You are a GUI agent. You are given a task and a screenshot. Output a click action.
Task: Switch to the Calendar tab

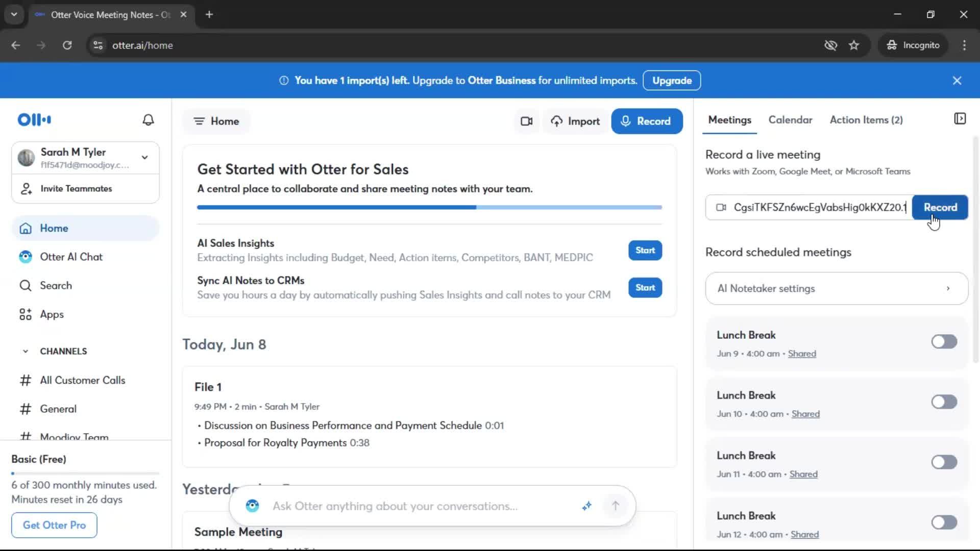click(790, 120)
